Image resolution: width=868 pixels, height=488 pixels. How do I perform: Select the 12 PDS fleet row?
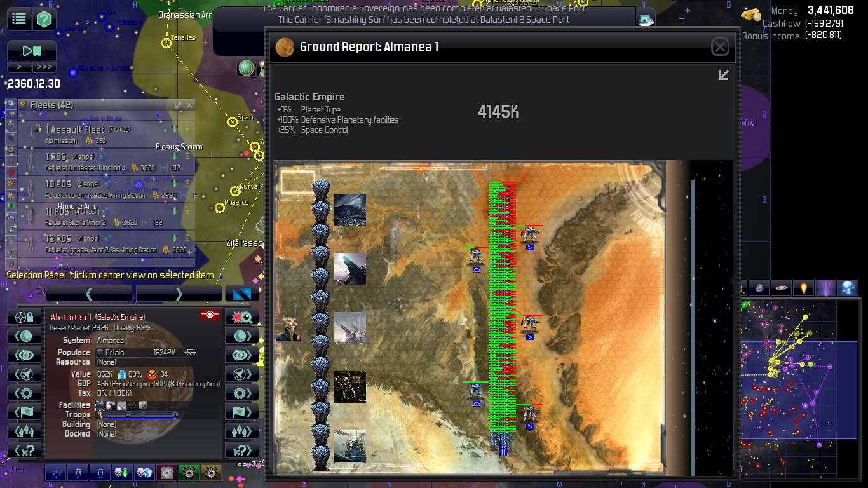point(106,243)
